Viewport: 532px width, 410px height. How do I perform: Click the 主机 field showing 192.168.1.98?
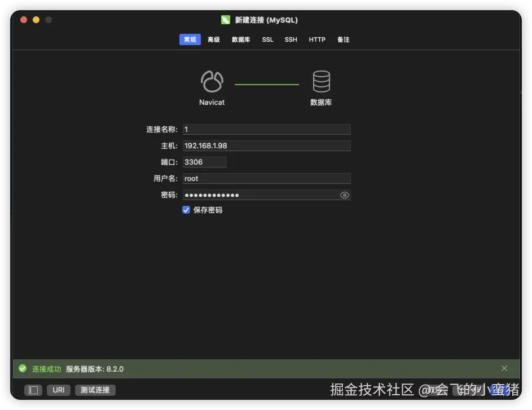coord(267,146)
